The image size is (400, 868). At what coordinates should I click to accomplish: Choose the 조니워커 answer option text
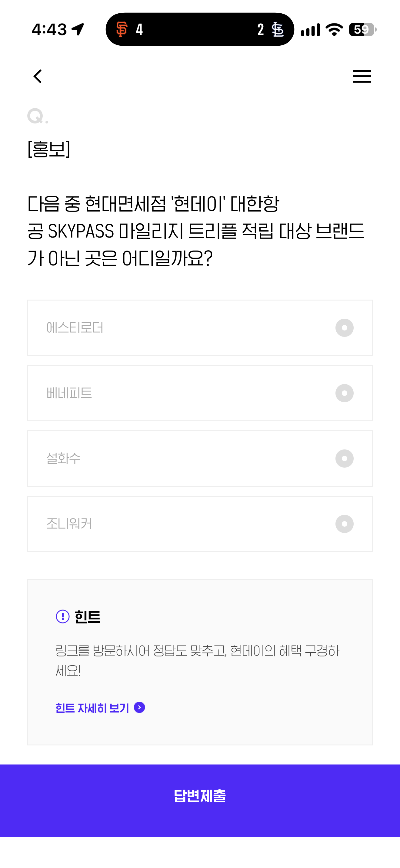[x=69, y=524]
